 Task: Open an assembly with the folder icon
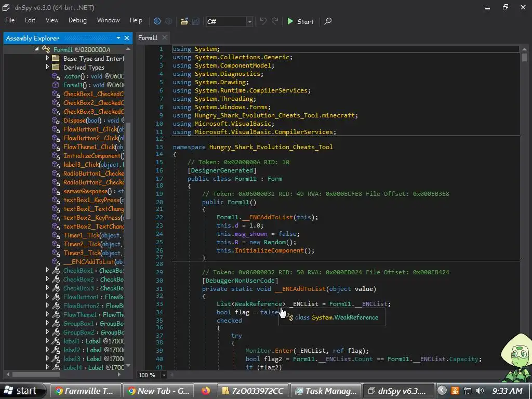click(x=184, y=21)
